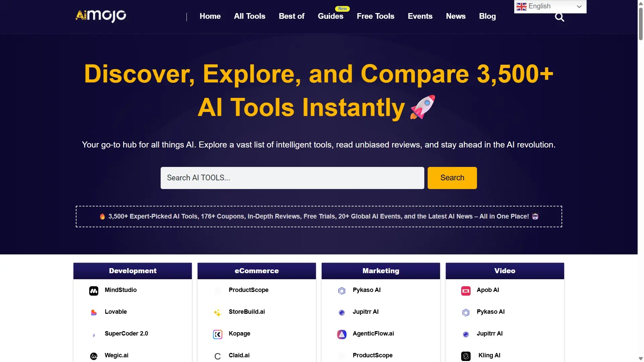Open Jupitrr AI under Video

[490, 334]
